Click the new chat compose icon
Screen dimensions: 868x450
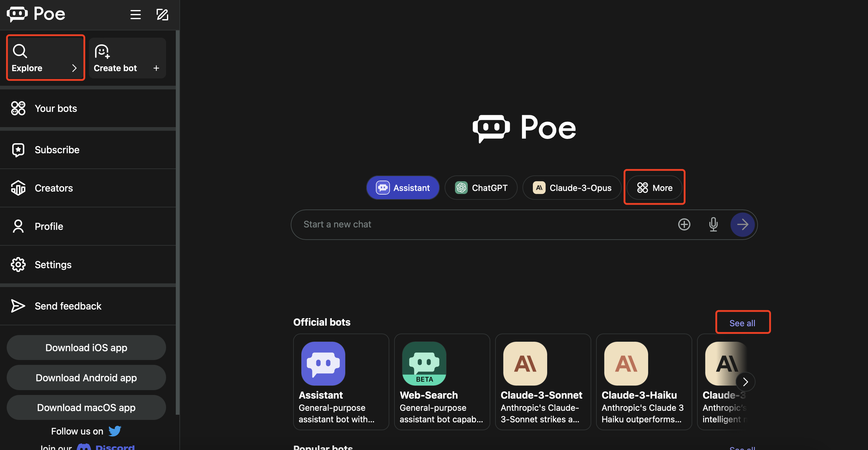point(162,15)
